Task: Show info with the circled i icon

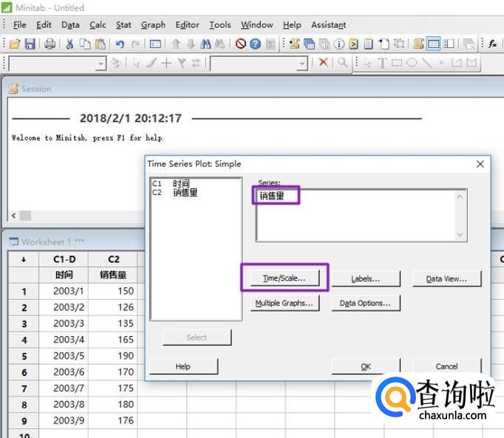Action: 339,44
